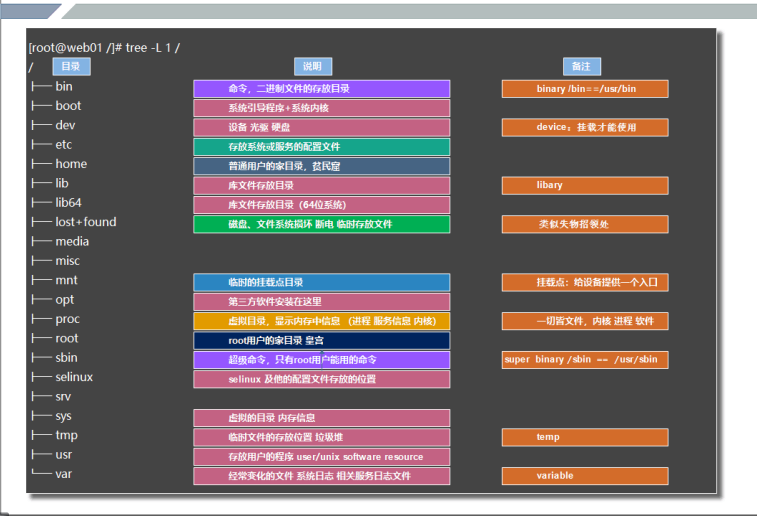The height and width of the screenshot is (516, 757).
Task: Select the tmp directory entry
Action: pos(66,435)
